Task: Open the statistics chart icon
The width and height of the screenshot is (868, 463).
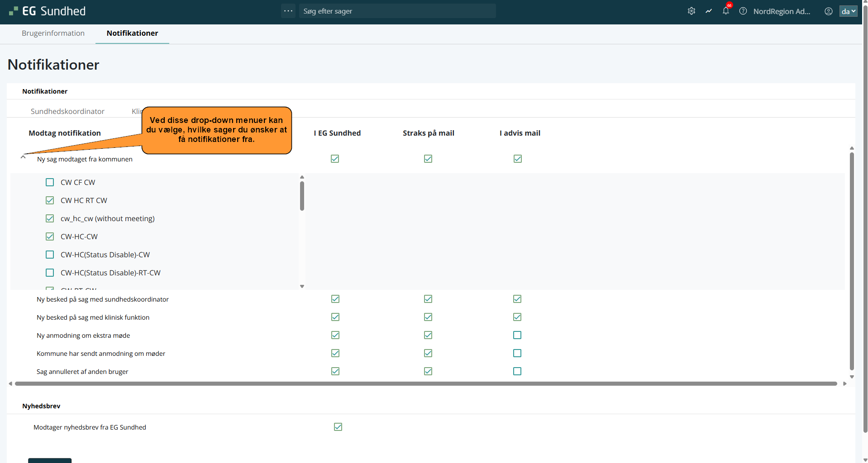Action: click(709, 11)
